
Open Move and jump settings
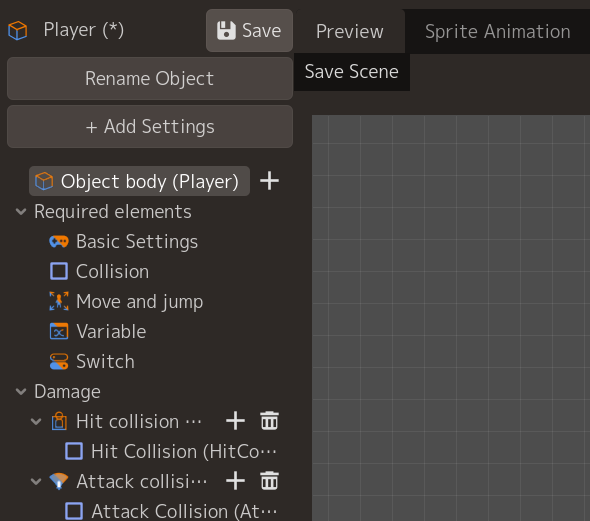click(x=140, y=302)
